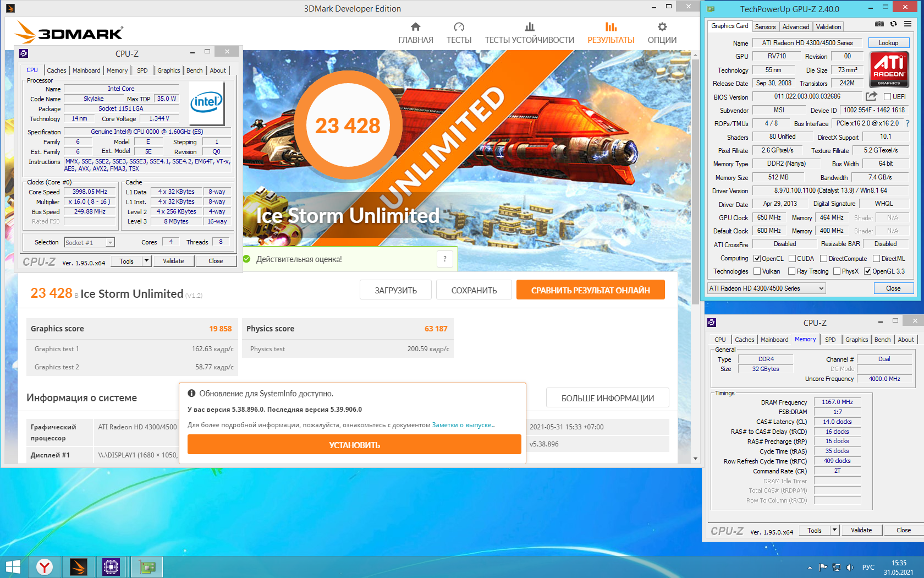Image resolution: width=924 pixels, height=578 pixels.
Task: Click СРАВНИТЬ РЕЗУЛЬТАТ ОНЛАЙН button
Action: pyautogui.click(x=591, y=290)
